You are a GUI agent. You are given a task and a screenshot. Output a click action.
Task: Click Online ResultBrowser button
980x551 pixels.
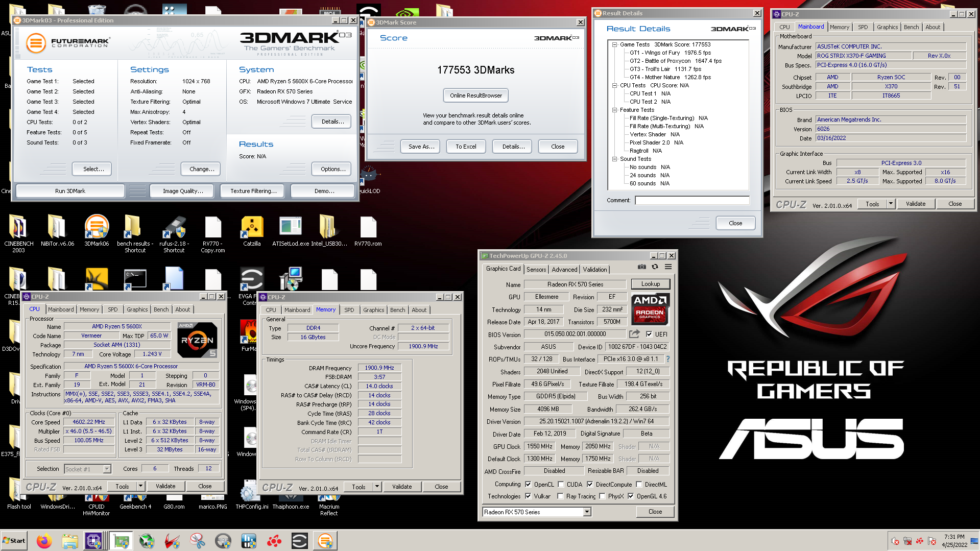475,95
